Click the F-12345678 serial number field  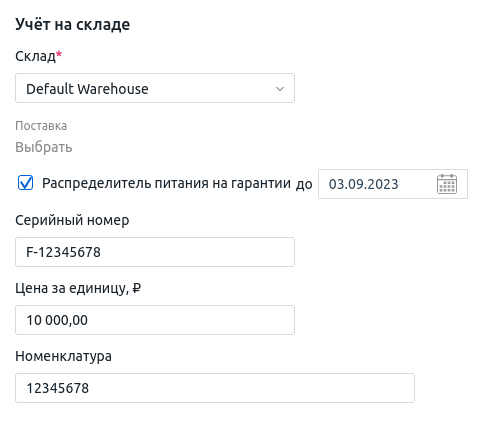pyautogui.click(x=155, y=252)
